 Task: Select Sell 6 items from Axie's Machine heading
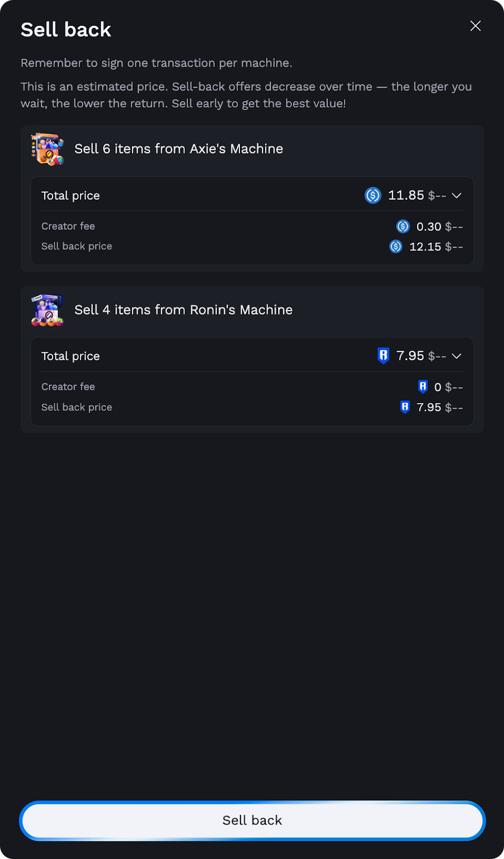(x=179, y=149)
